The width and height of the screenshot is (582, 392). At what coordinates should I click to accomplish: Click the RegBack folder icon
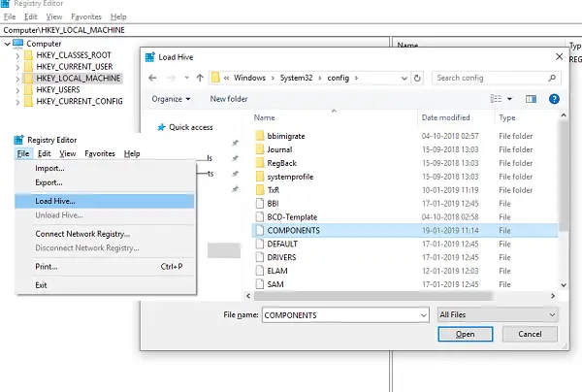pos(260,163)
